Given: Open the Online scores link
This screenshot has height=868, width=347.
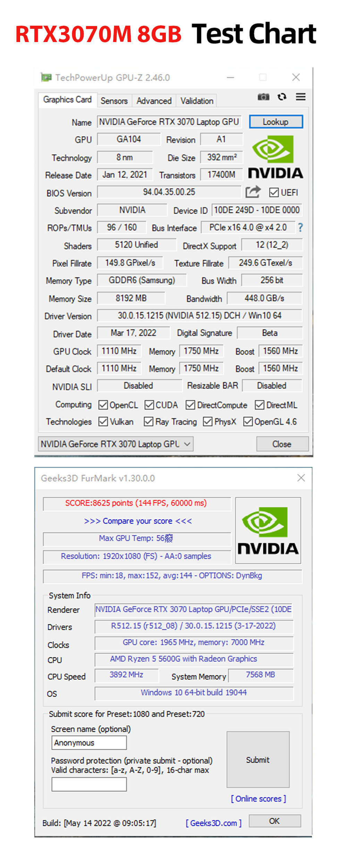Looking at the screenshot, I should tap(259, 799).
